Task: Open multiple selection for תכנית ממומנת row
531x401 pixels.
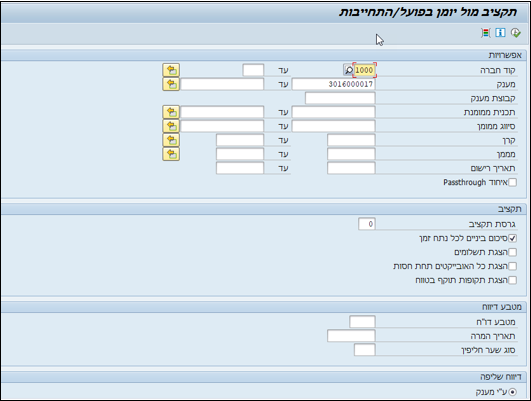Action: pos(171,112)
